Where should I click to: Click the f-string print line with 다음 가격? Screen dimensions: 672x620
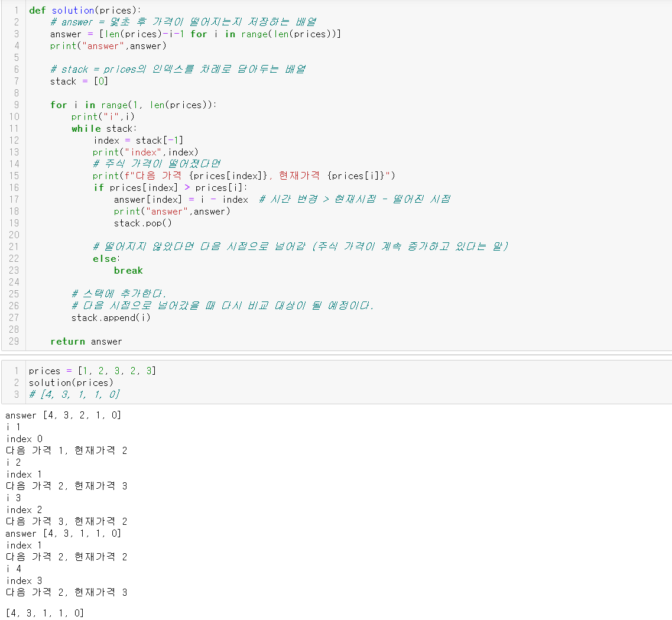coord(244,176)
